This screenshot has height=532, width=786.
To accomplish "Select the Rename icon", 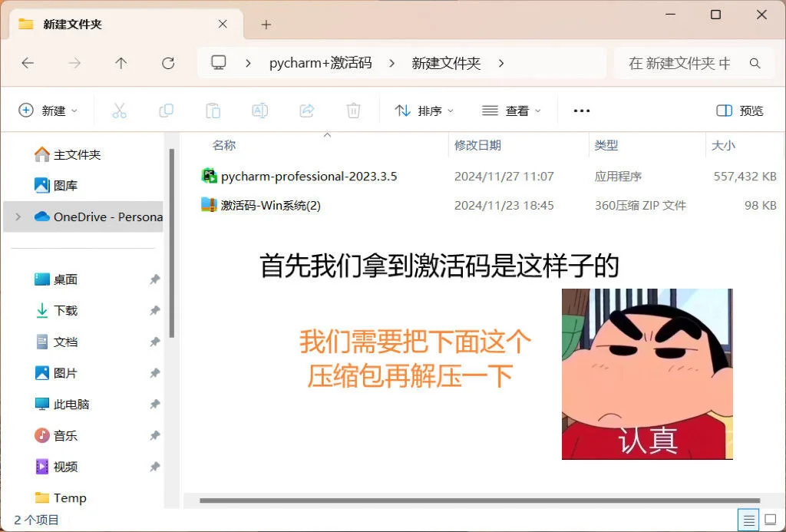I will pos(260,111).
